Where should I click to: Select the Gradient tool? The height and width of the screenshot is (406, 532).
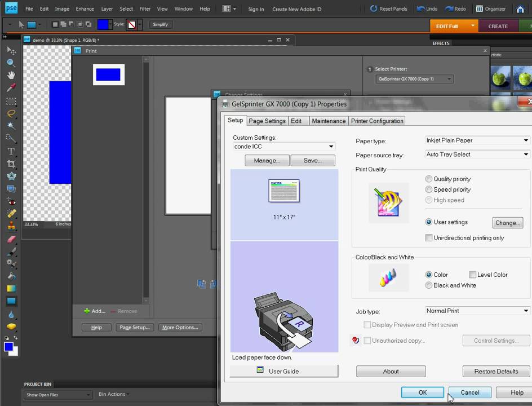coord(11,289)
